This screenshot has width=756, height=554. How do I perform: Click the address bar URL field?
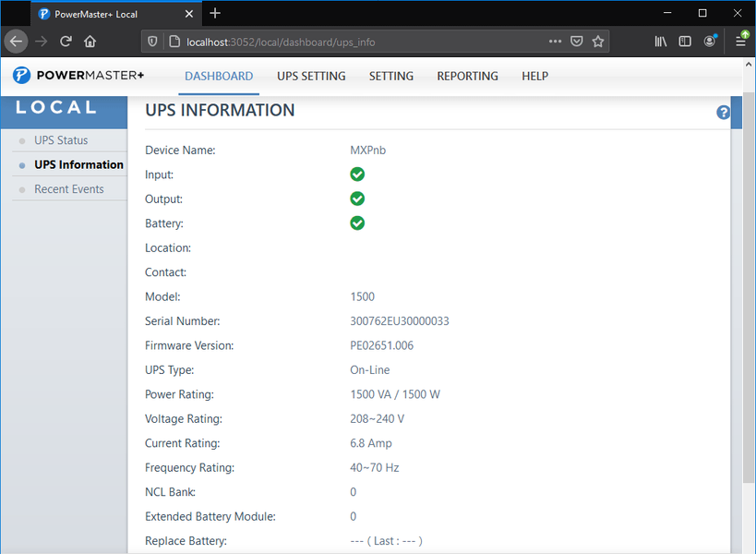click(351, 42)
